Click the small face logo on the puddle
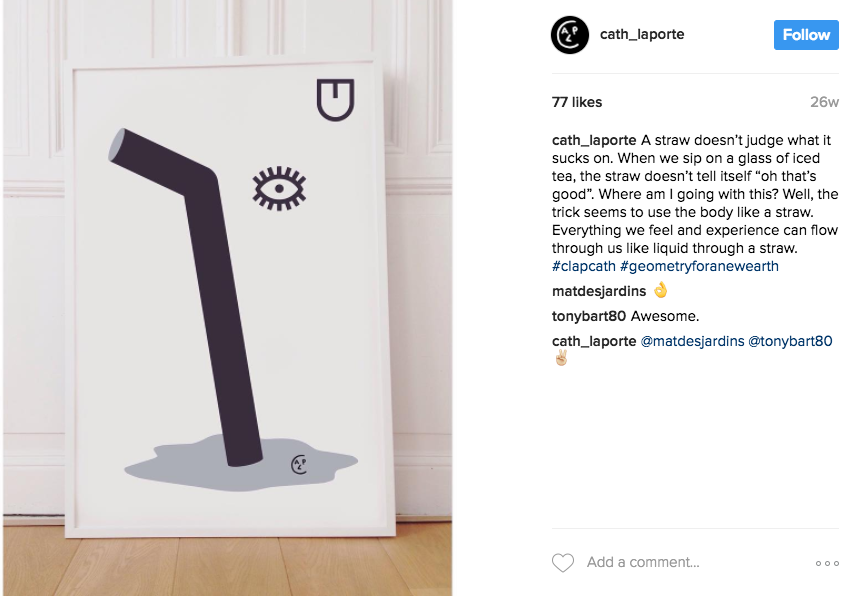The width and height of the screenshot is (854, 596). point(299,464)
